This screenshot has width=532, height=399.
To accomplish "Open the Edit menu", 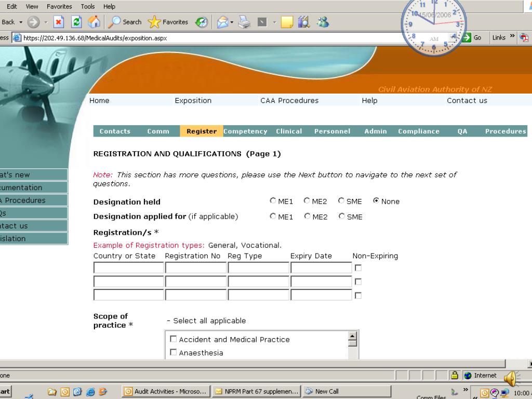I will coord(12,6).
